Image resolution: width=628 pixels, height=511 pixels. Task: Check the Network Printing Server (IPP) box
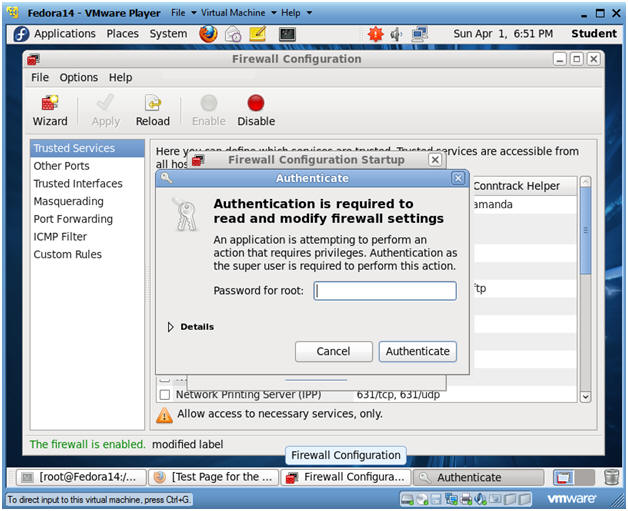(165, 394)
